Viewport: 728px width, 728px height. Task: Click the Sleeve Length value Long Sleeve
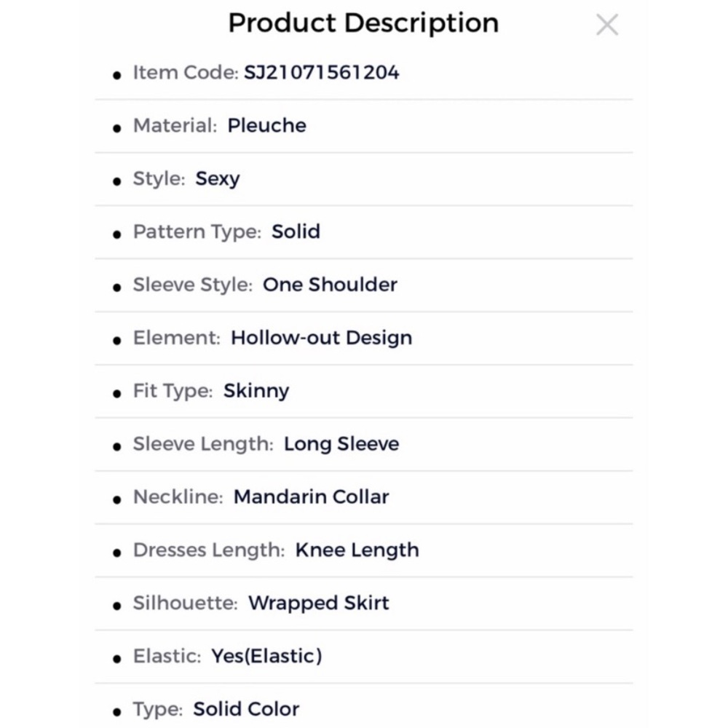click(341, 444)
